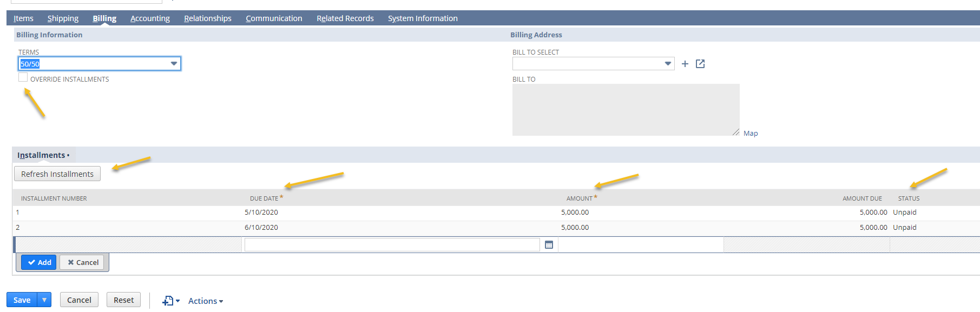980x312 pixels.
Task: Open the calendar date picker icon
Action: coord(549,245)
